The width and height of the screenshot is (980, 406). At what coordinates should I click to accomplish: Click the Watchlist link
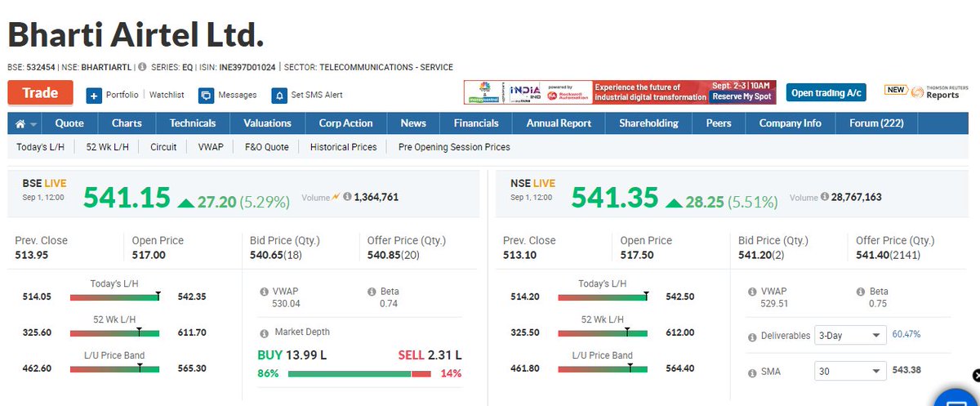(x=167, y=95)
